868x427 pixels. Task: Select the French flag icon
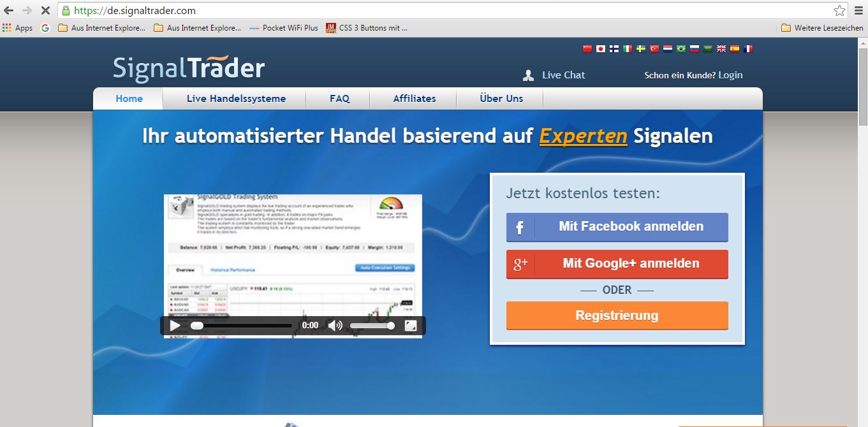click(x=748, y=48)
